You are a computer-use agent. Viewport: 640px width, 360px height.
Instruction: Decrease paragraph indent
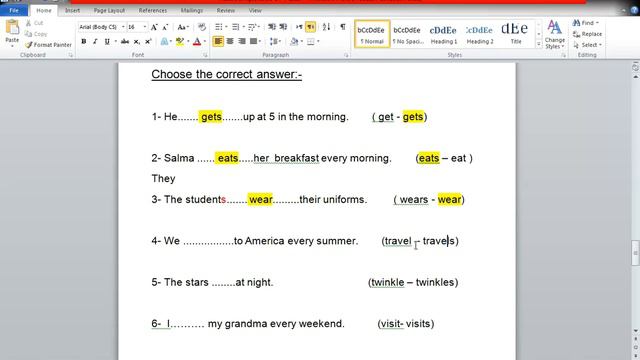tap(272, 27)
